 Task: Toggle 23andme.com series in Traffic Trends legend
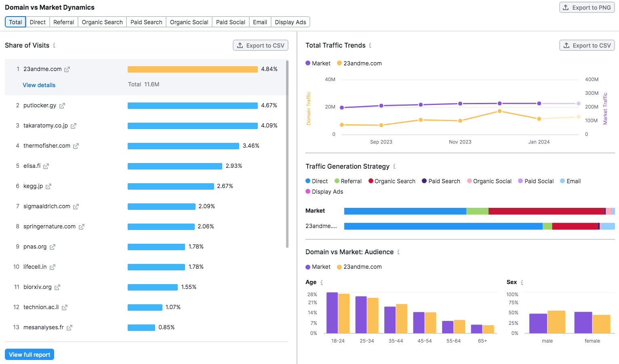(360, 63)
